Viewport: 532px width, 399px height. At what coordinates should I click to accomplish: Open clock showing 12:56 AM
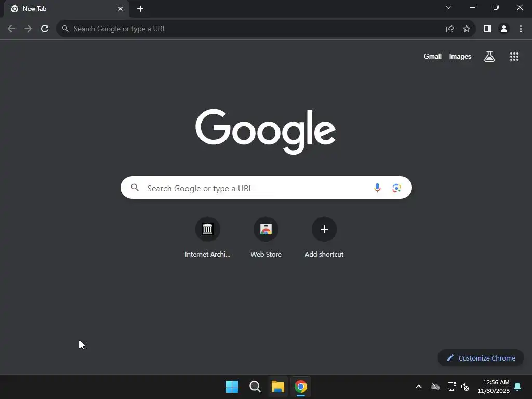(494, 387)
